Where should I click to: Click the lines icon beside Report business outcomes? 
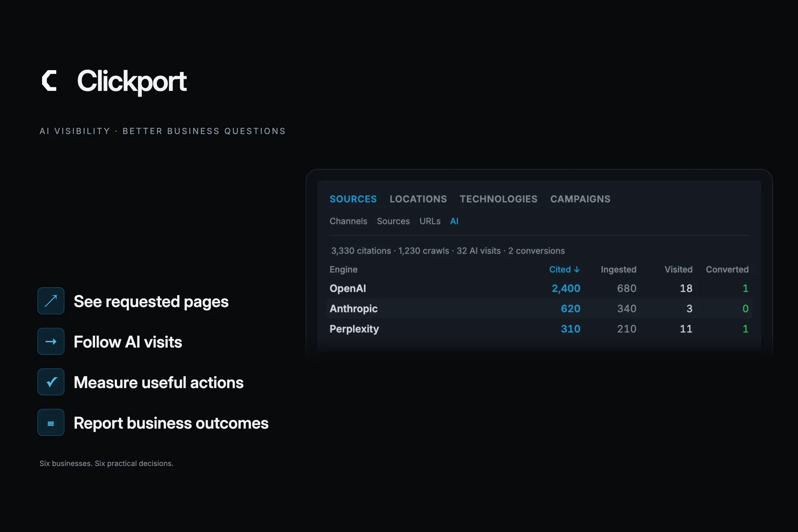point(51,422)
